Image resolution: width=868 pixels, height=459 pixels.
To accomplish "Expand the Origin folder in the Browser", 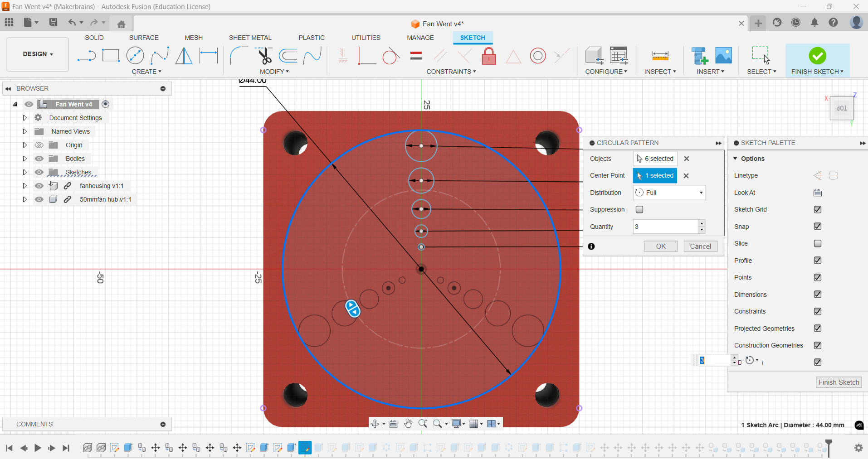I will point(24,145).
